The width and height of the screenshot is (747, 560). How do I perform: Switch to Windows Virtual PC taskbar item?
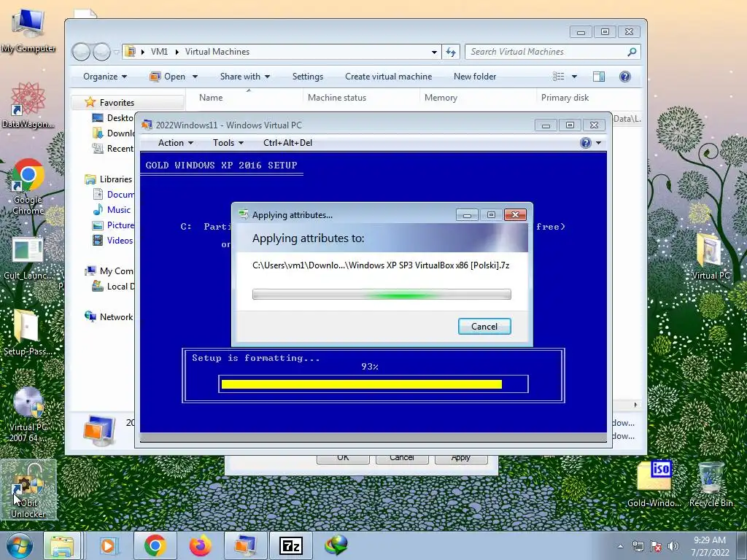coord(245,545)
